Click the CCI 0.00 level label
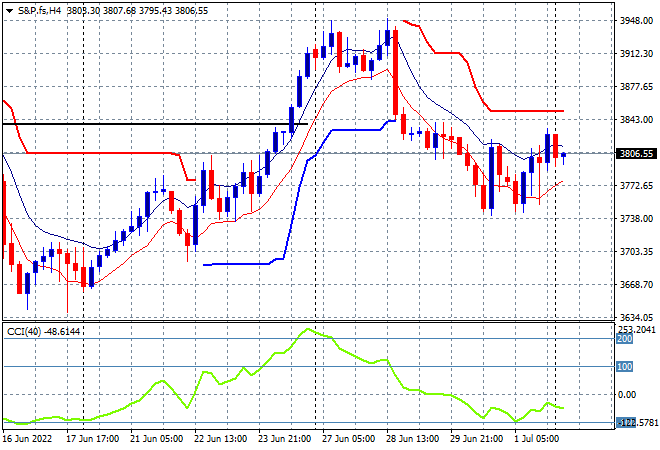Screen dimensions: 660x450 [x=627, y=394]
